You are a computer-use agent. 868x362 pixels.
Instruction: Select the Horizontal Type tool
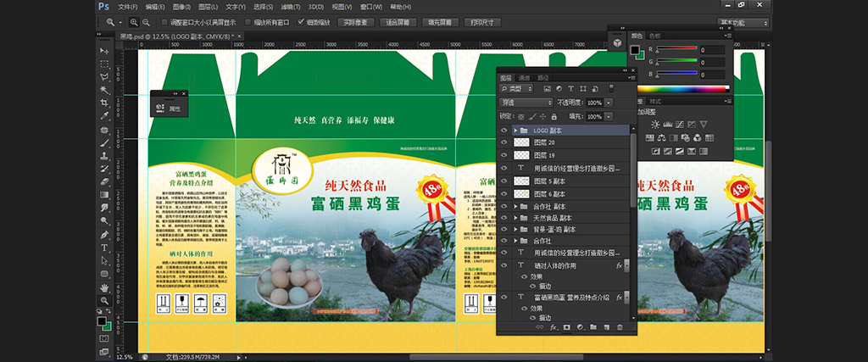(104, 248)
